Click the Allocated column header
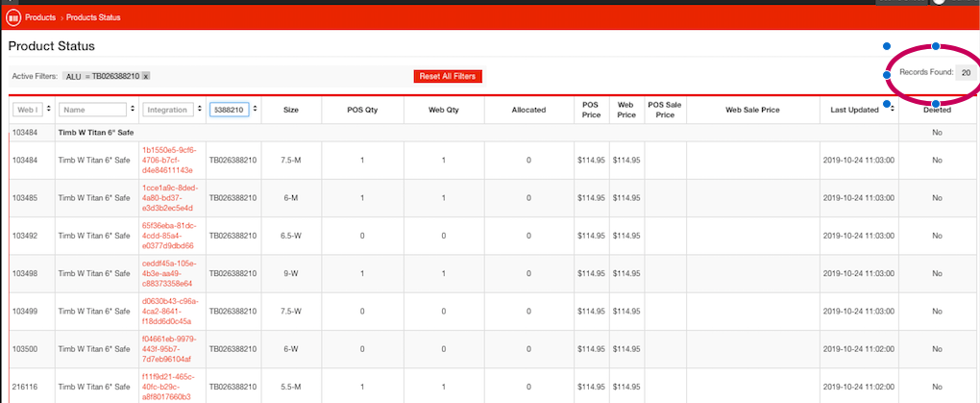This screenshot has height=403, width=980. tap(528, 111)
